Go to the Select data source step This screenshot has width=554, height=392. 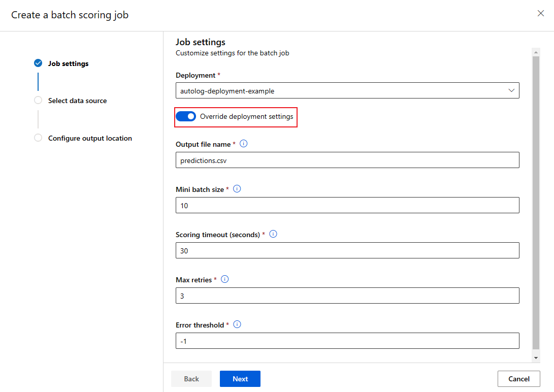[77, 101]
